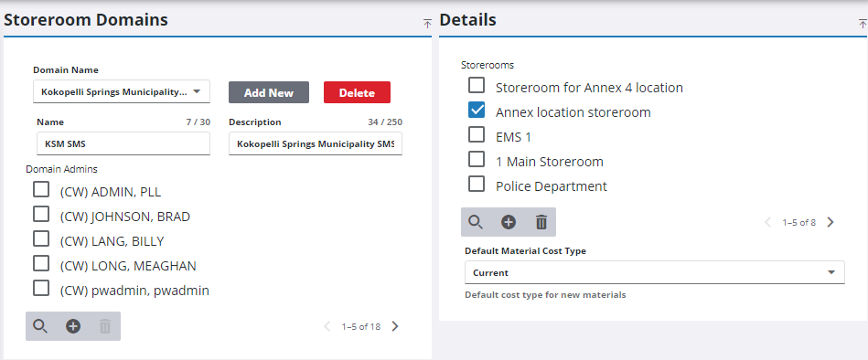Click the Name field containing KSM SMS
Image resolution: width=868 pixels, height=360 pixels.
(123, 143)
